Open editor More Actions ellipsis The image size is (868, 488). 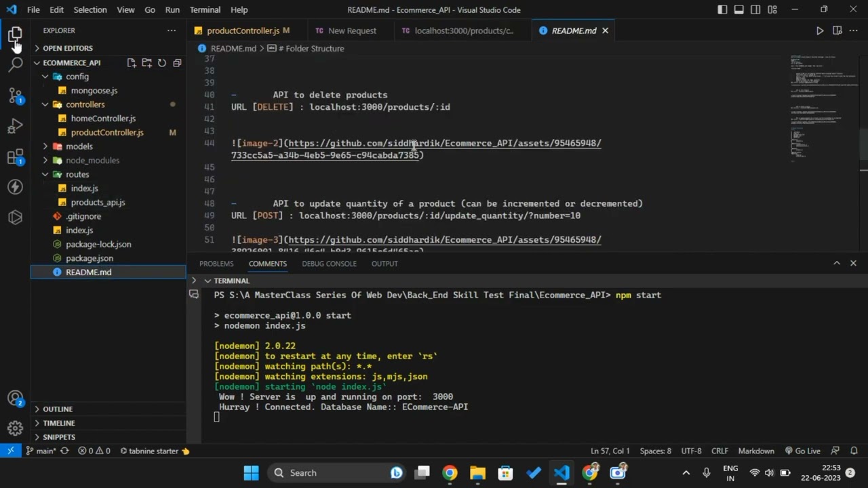(854, 30)
